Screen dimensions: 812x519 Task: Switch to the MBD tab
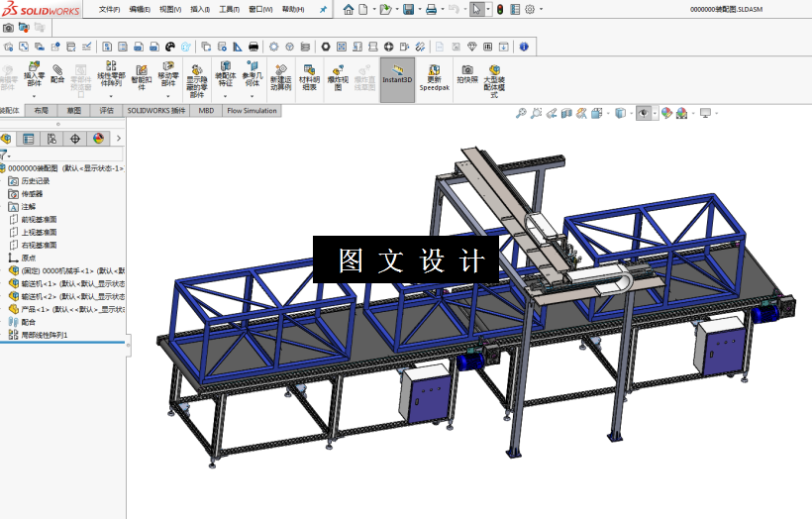[x=206, y=110]
